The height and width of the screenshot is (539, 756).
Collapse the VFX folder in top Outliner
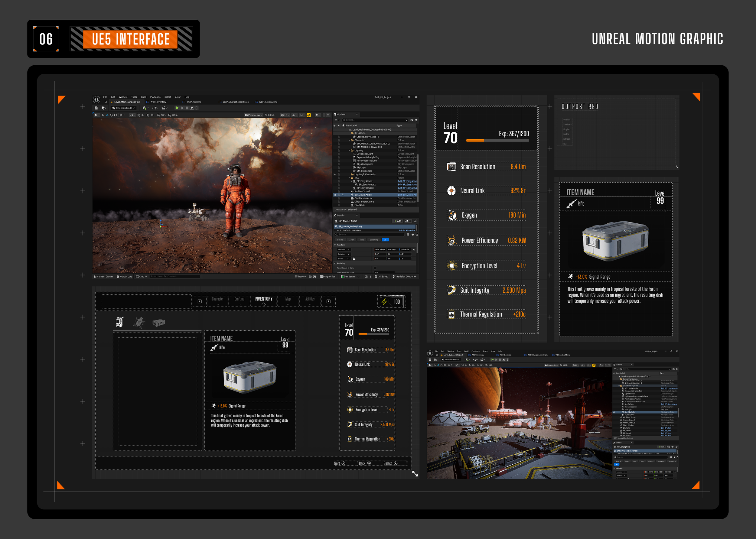click(349, 178)
